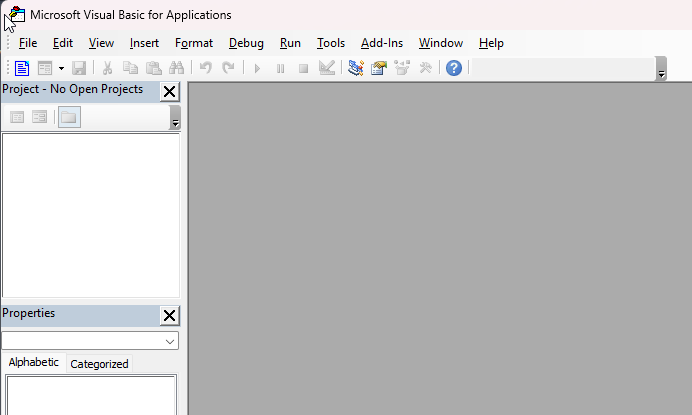
Task: Click the Run Sub play icon
Action: tap(257, 68)
